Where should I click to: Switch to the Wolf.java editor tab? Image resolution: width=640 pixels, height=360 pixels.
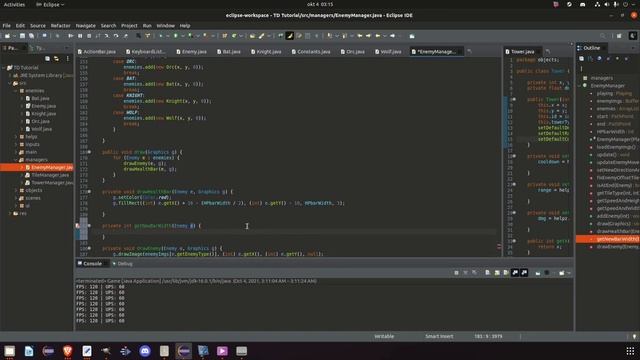388,52
